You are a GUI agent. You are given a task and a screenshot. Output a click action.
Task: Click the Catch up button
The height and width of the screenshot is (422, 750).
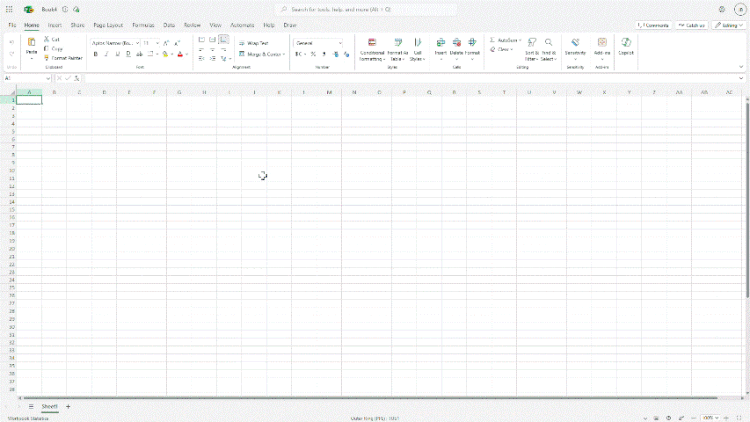pos(692,25)
